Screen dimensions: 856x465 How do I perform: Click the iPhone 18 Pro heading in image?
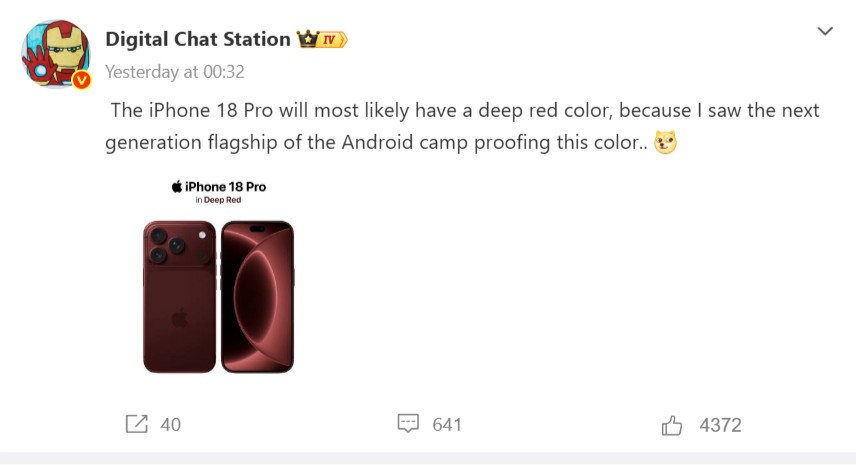pyautogui.click(x=219, y=187)
